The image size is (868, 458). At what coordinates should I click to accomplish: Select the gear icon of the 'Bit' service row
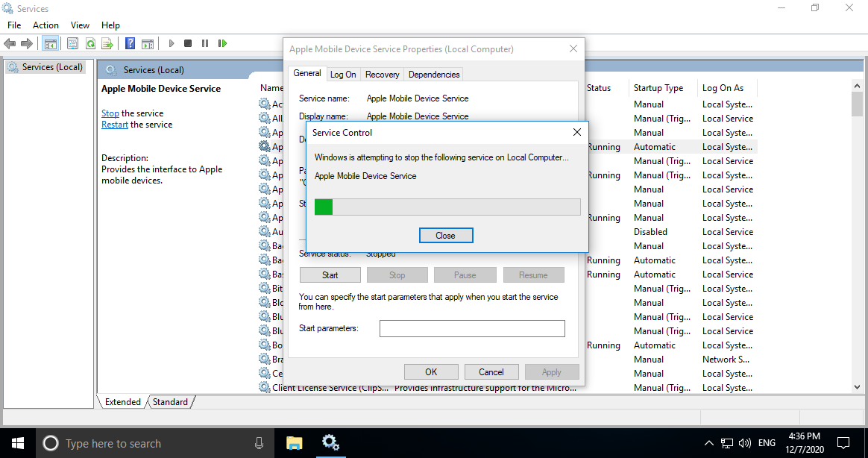265,288
